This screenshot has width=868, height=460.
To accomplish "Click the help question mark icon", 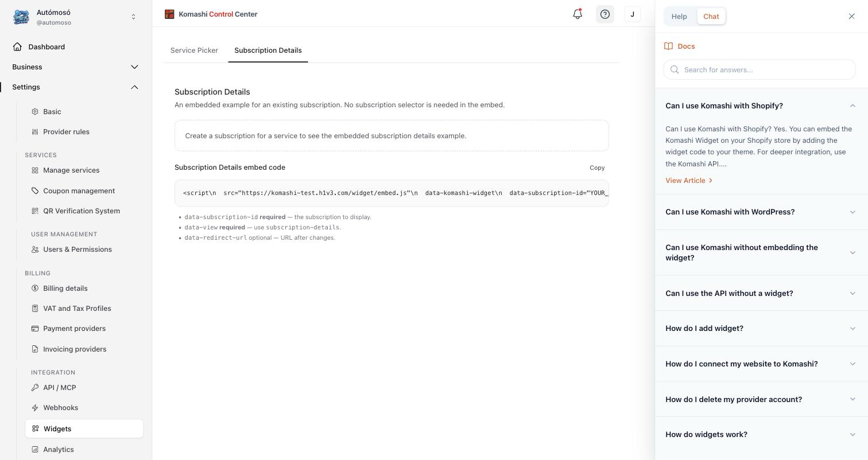I will (605, 14).
